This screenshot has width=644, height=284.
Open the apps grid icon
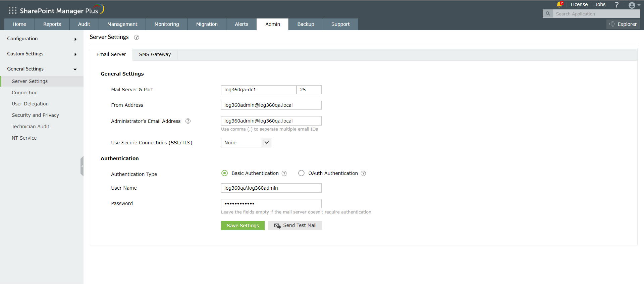[x=12, y=10]
